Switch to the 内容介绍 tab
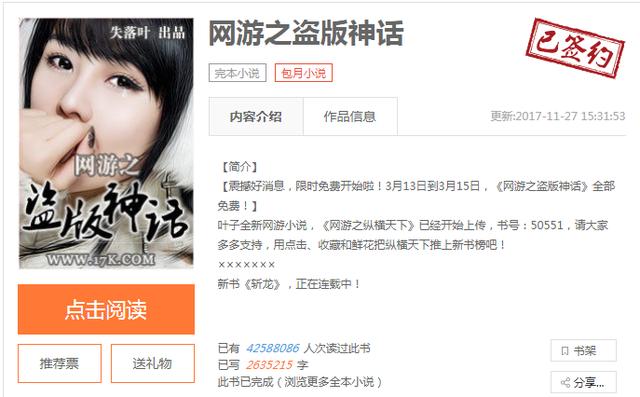 click(256, 116)
